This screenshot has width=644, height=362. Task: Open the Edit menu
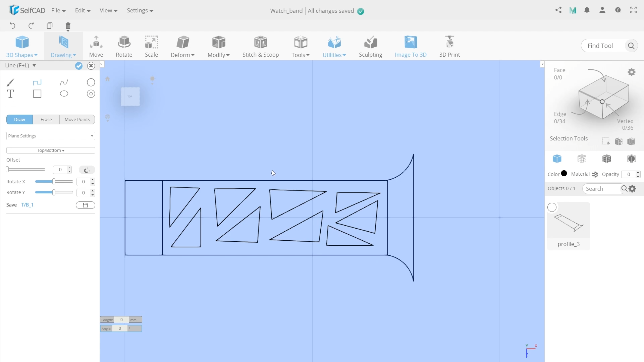(83, 10)
